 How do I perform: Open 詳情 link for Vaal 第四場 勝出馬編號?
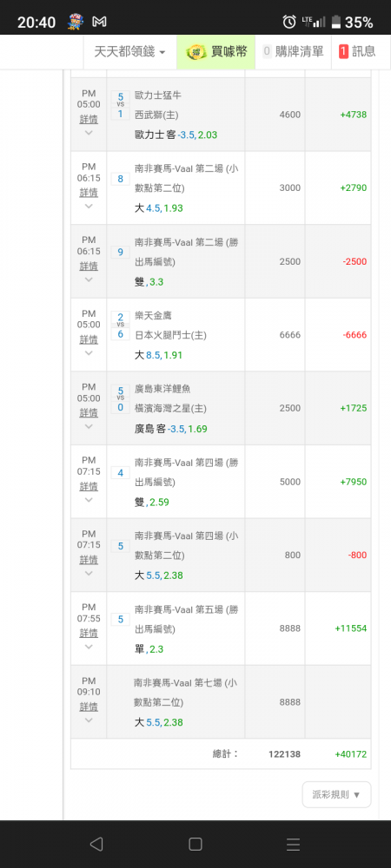pos(89,486)
